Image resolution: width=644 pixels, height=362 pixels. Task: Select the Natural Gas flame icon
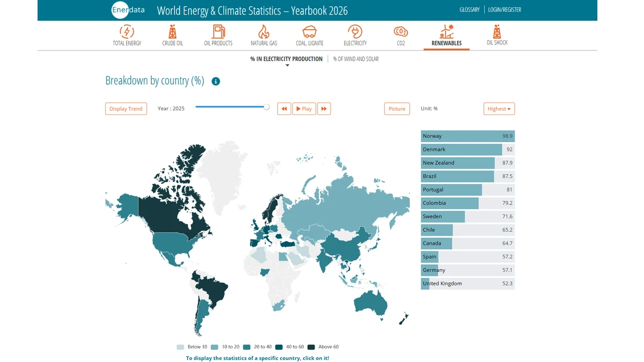(264, 31)
